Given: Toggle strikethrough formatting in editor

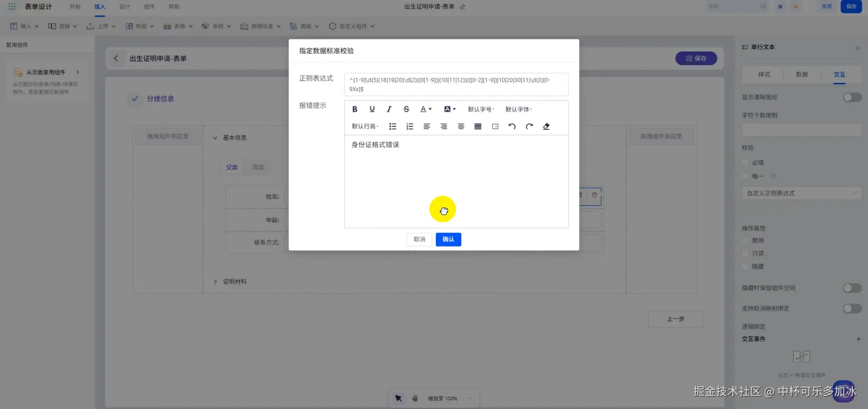Looking at the screenshot, I should pyautogui.click(x=406, y=109).
